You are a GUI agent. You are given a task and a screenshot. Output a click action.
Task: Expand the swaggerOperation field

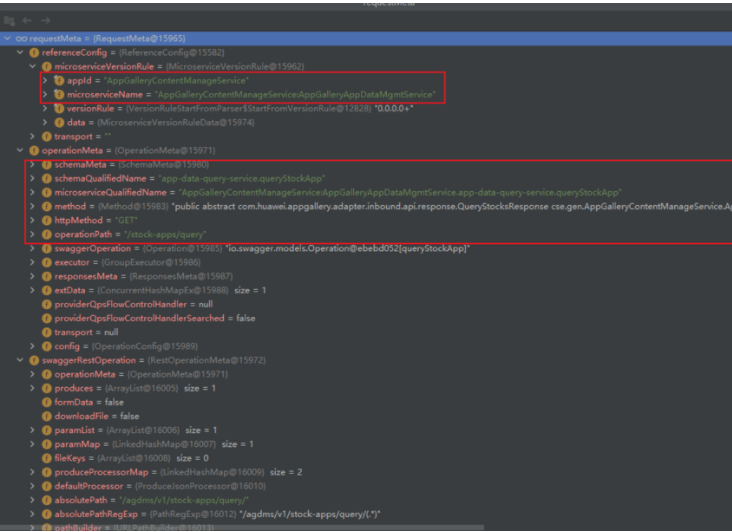[x=32, y=248]
